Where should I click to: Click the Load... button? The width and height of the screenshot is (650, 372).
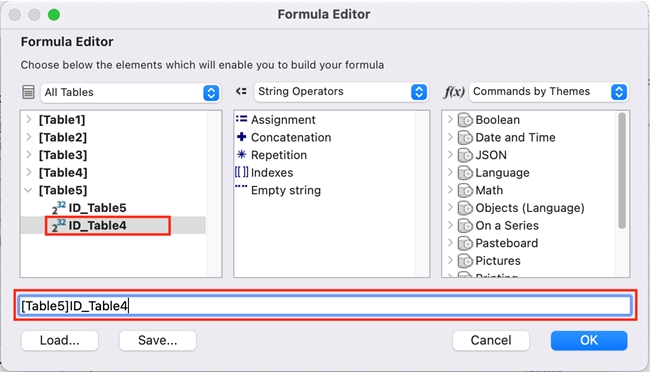[x=60, y=340]
